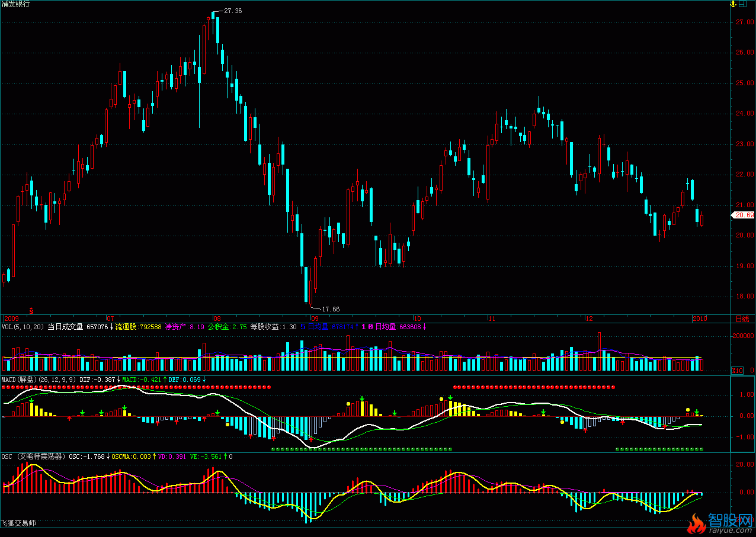Click the VD:0.391 readout
This screenshot has width=756, height=537.
(x=171, y=456)
